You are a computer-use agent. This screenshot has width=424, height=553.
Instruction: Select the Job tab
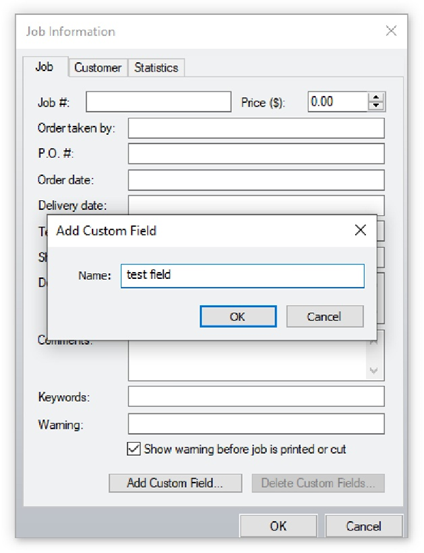pos(44,67)
